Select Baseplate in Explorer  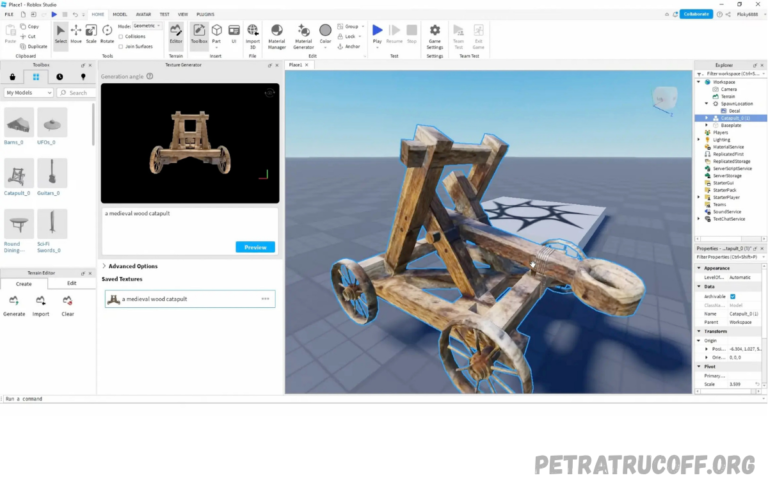[731, 125]
